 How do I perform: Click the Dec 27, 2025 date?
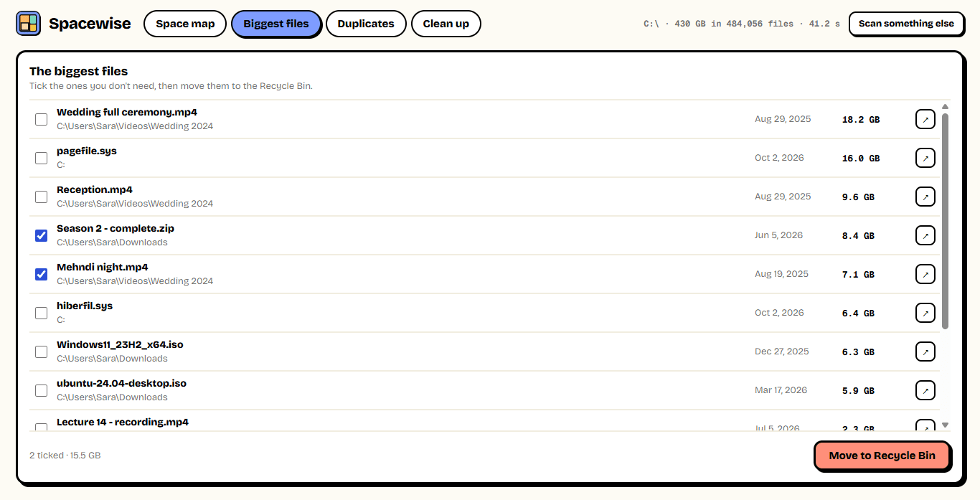pyautogui.click(x=782, y=352)
